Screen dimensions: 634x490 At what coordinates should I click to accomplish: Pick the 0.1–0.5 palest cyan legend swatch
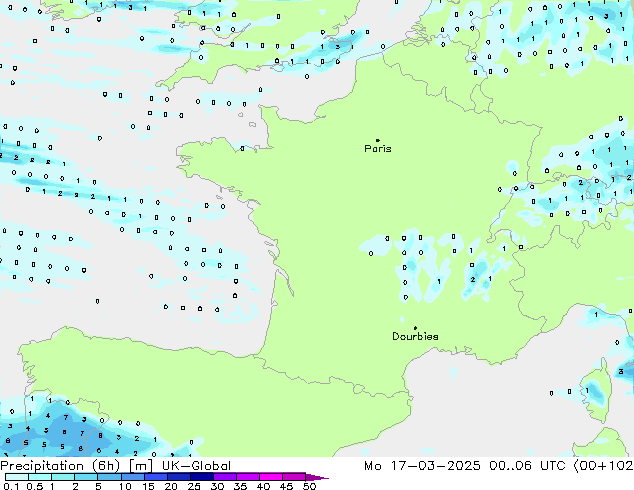click(x=17, y=477)
